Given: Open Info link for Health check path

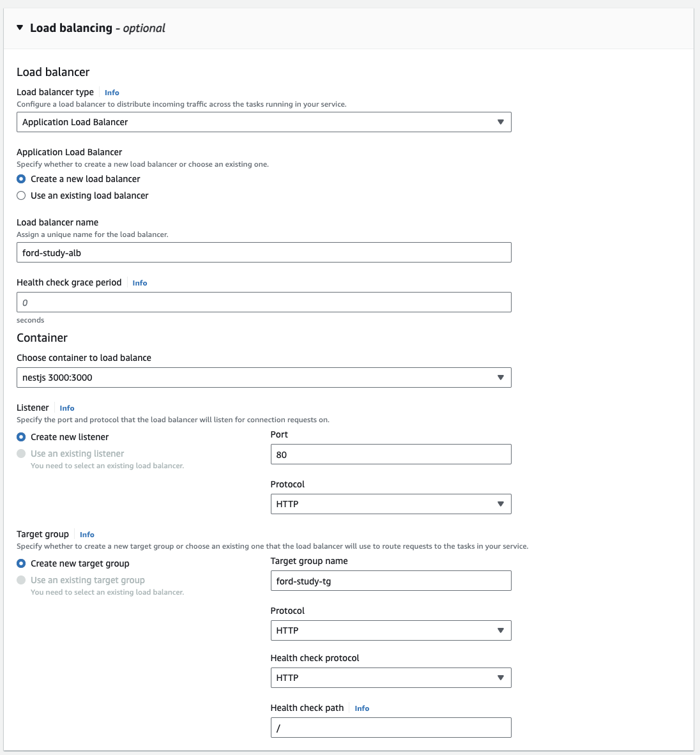Looking at the screenshot, I should [x=362, y=708].
